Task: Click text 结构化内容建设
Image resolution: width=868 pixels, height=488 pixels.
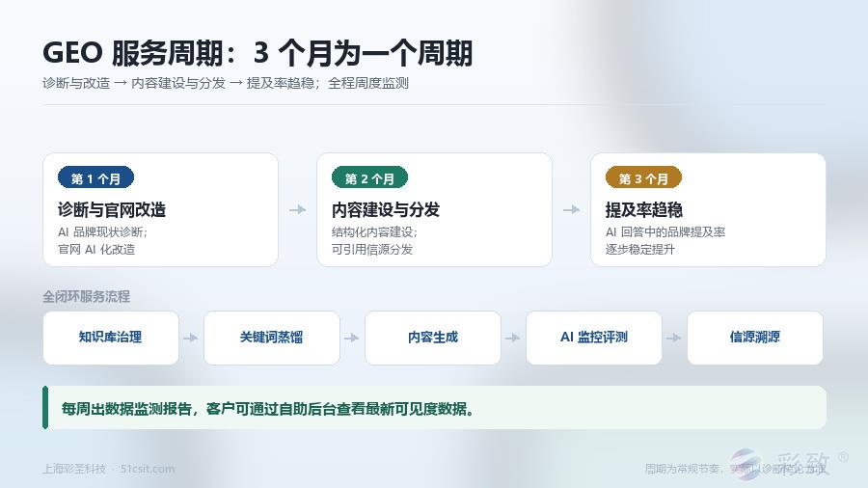Action: [x=374, y=231]
